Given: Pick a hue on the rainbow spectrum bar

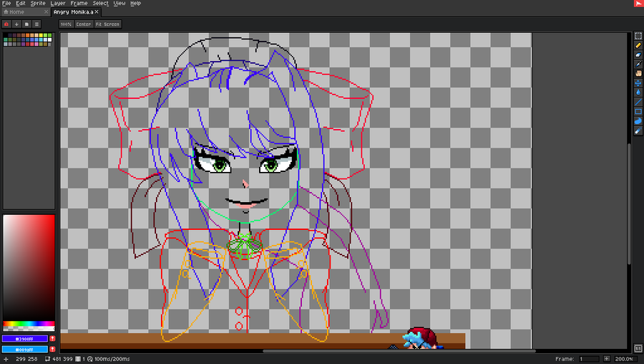Looking at the screenshot, I should 29,324.
